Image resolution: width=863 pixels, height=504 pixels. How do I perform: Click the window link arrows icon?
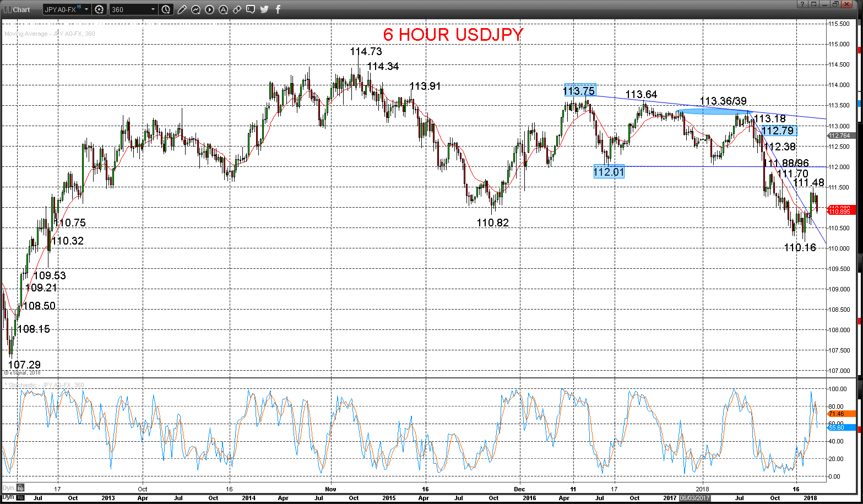click(x=237, y=9)
